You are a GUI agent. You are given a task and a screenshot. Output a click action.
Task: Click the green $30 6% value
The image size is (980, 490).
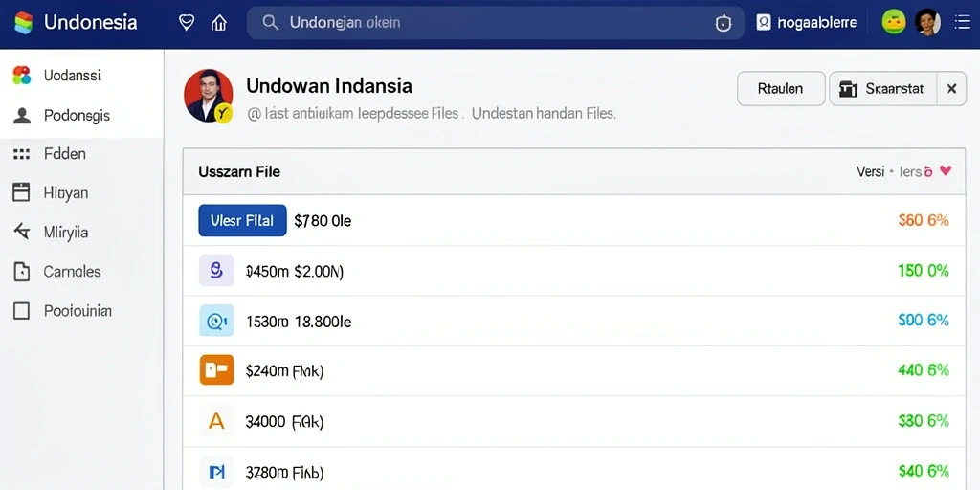click(x=924, y=421)
